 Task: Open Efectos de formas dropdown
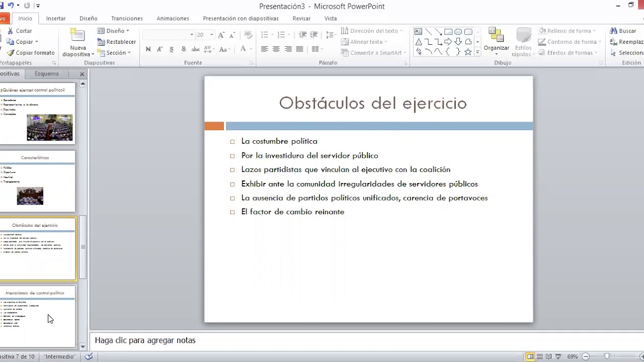pos(568,53)
